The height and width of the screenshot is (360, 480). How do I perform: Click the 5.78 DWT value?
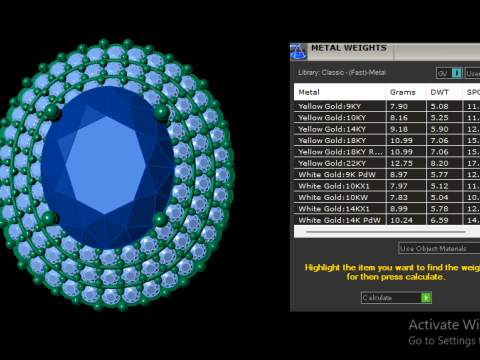(439, 209)
